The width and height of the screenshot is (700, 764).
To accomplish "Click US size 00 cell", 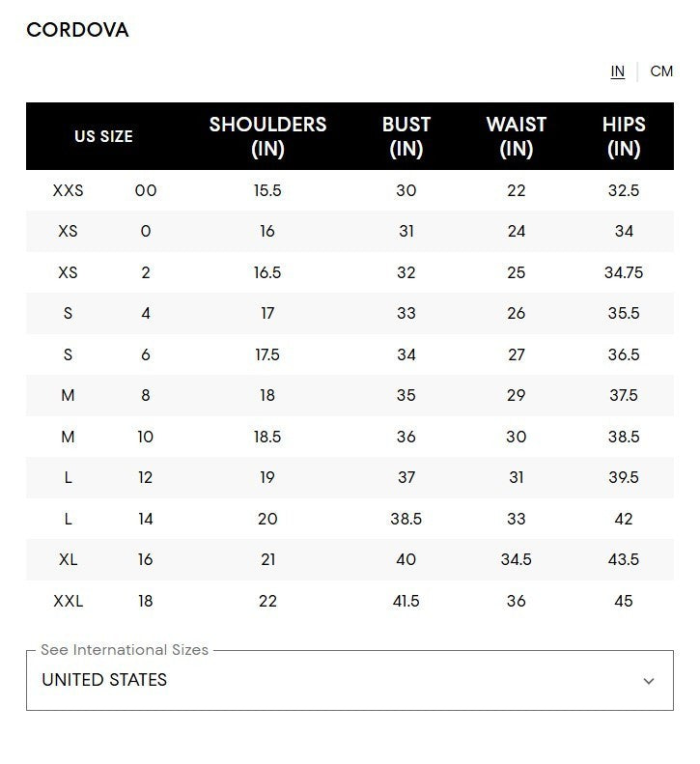I will tap(146, 190).
